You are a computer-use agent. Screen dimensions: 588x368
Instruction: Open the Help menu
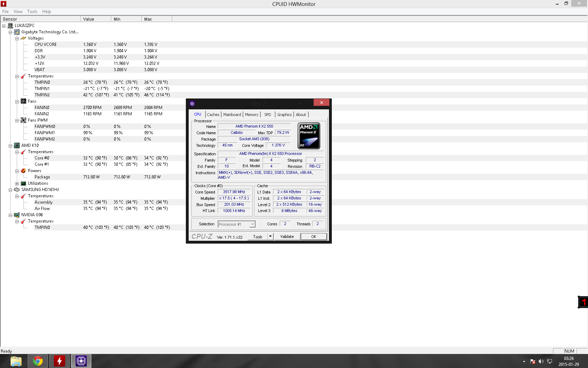pyautogui.click(x=47, y=12)
